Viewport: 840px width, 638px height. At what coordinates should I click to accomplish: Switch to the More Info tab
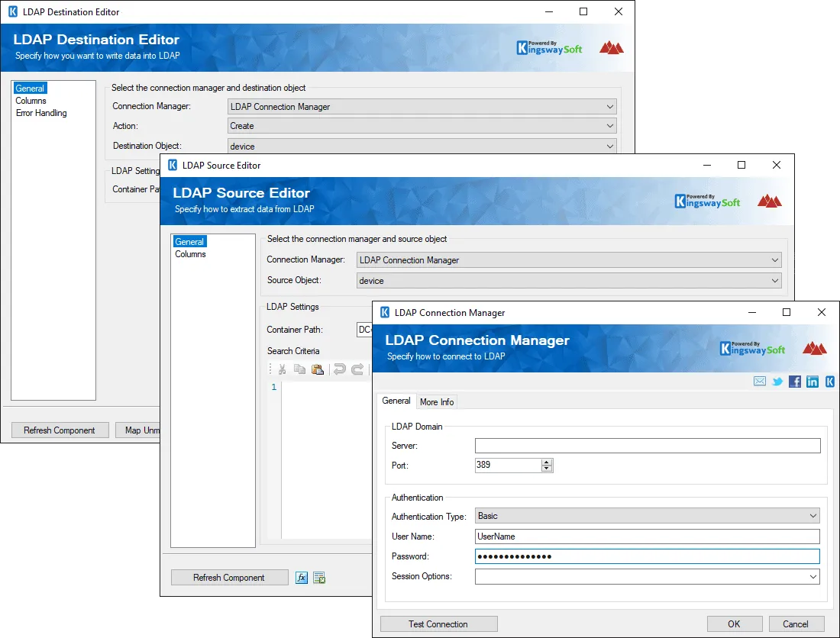(x=437, y=402)
